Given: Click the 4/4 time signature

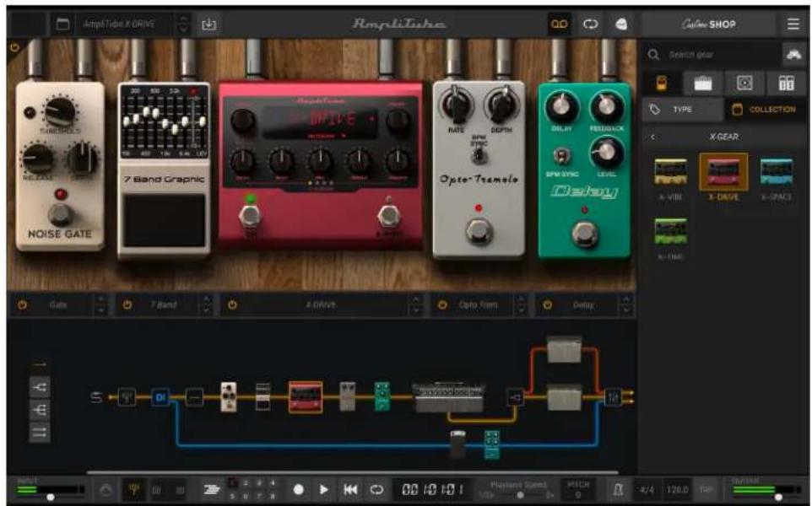Looking at the screenshot, I should coord(647,489).
